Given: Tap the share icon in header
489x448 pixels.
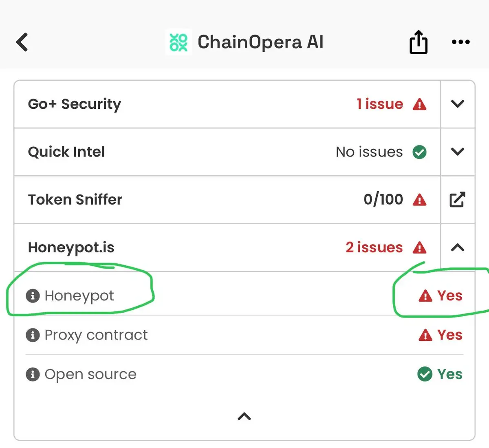Looking at the screenshot, I should click(x=418, y=42).
